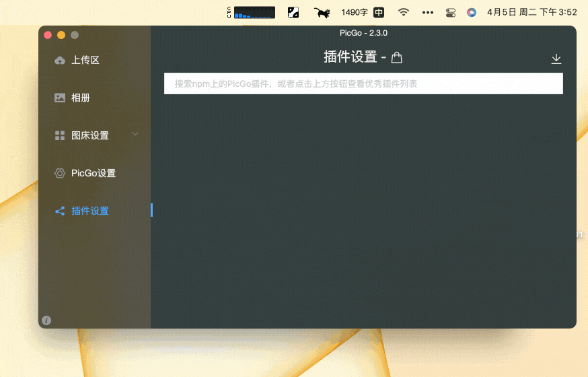Open the date and time 4月5日 display

click(x=531, y=12)
